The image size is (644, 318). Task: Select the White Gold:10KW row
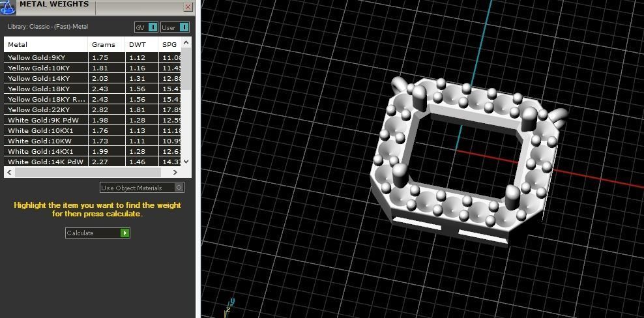[x=93, y=141]
